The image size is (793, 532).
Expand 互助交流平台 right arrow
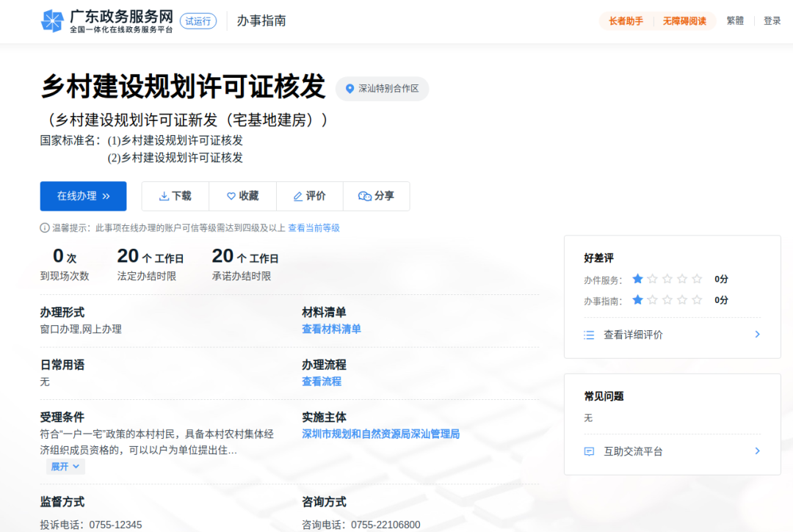pos(757,451)
